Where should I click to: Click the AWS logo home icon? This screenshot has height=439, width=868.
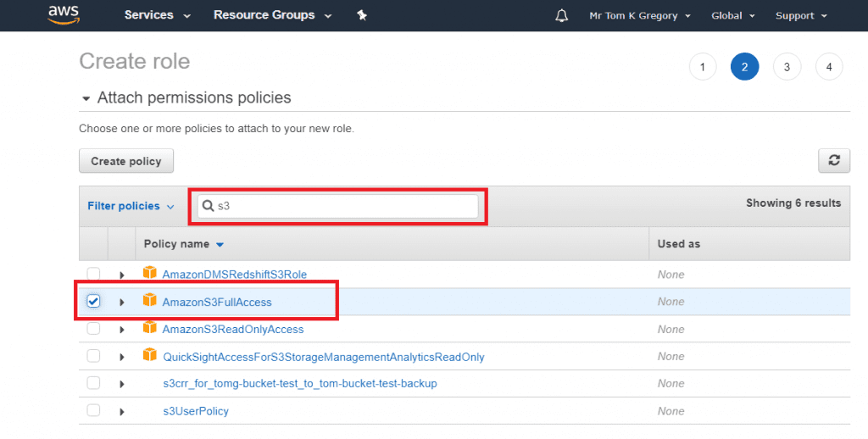pyautogui.click(x=64, y=15)
